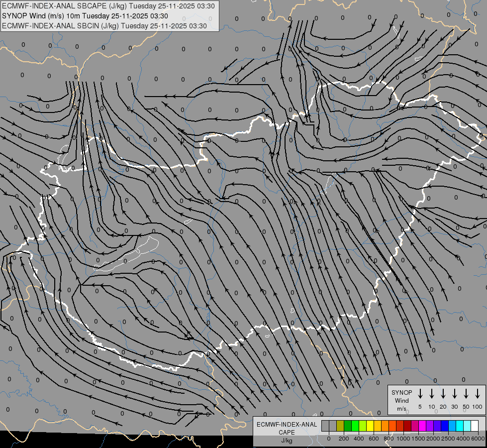Click the 2500 tick label on color scale
The width and height of the screenshot is (487, 448).
tap(448, 439)
